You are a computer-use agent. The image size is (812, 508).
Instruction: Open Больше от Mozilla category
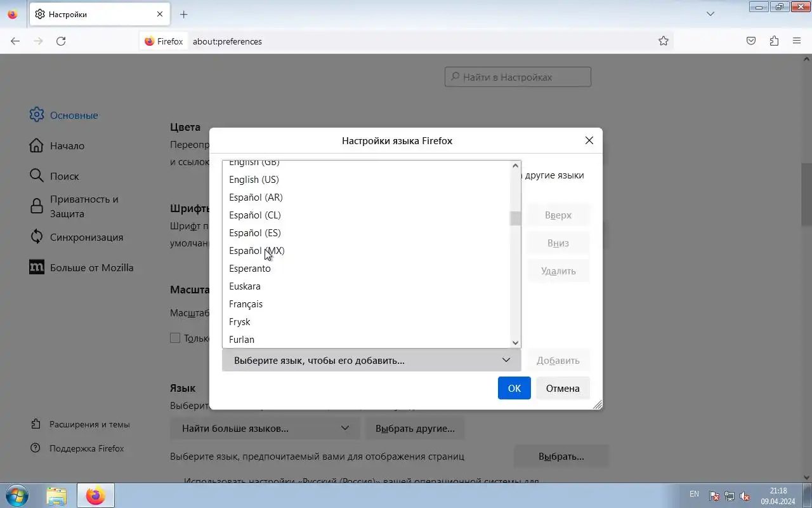click(82, 268)
